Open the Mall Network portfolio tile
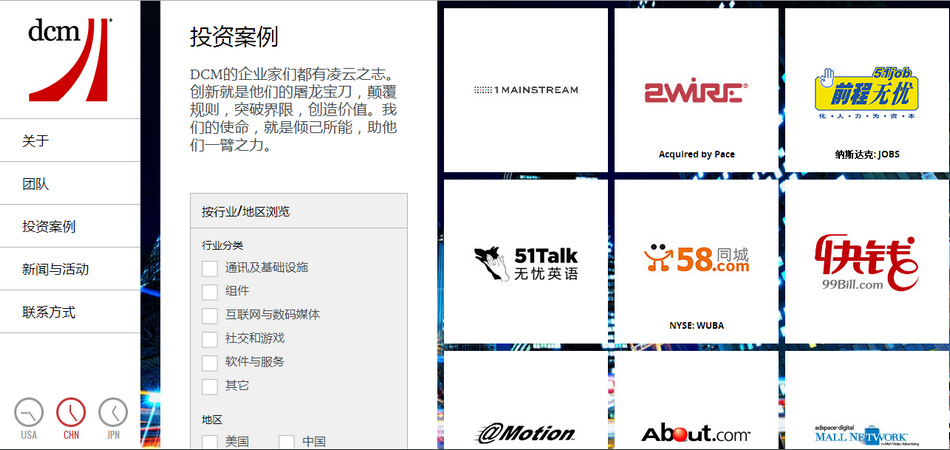Image resolution: width=950 pixels, height=450 pixels. (x=867, y=400)
